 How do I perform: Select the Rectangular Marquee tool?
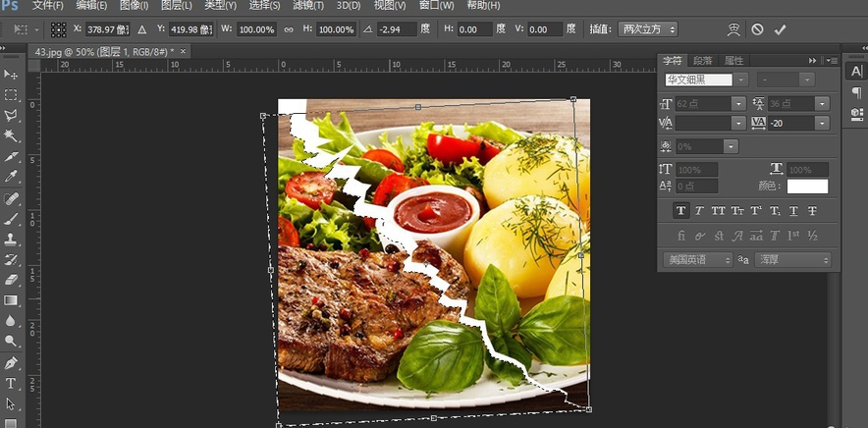tap(11, 95)
